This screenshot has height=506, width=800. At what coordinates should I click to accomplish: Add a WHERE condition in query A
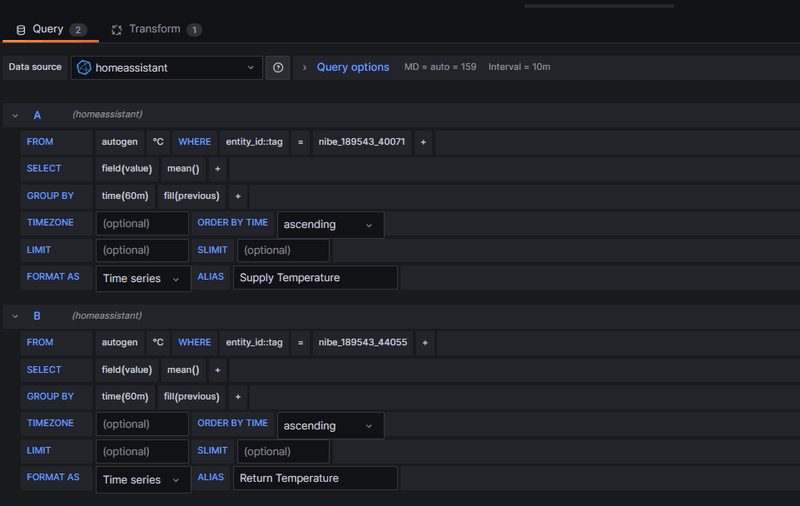point(423,142)
